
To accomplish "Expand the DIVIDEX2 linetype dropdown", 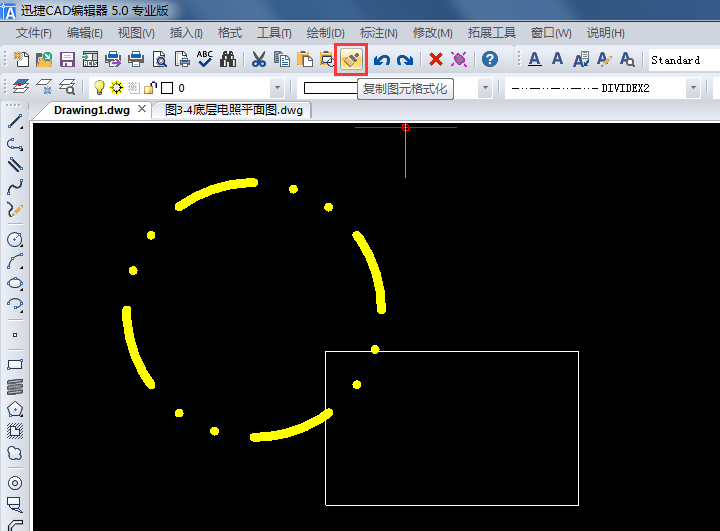I will pyautogui.click(x=693, y=88).
